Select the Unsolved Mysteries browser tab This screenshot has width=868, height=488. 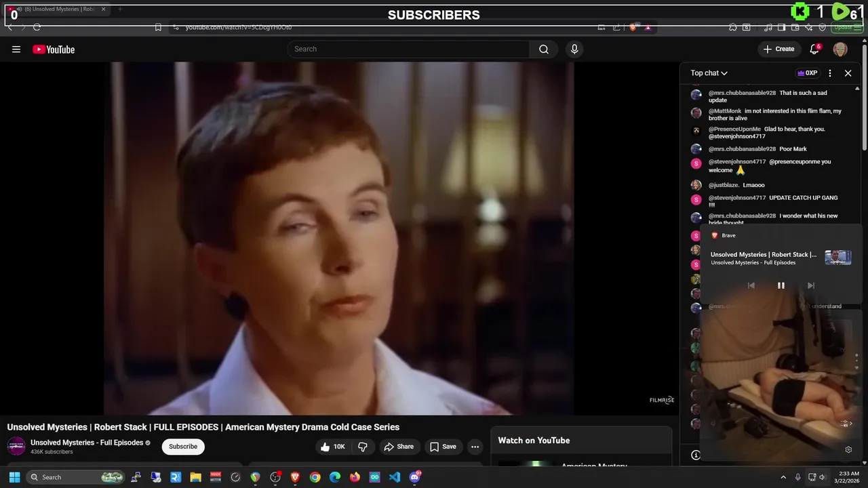(x=56, y=9)
